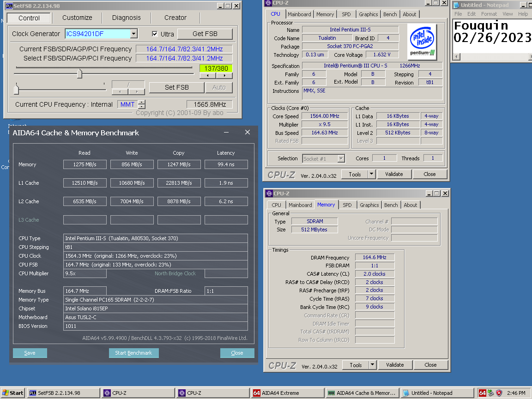This screenshot has width=532, height=399.
Task: Click Notepad horizontal scrollbar left arrow
Action: pos(457,56)
